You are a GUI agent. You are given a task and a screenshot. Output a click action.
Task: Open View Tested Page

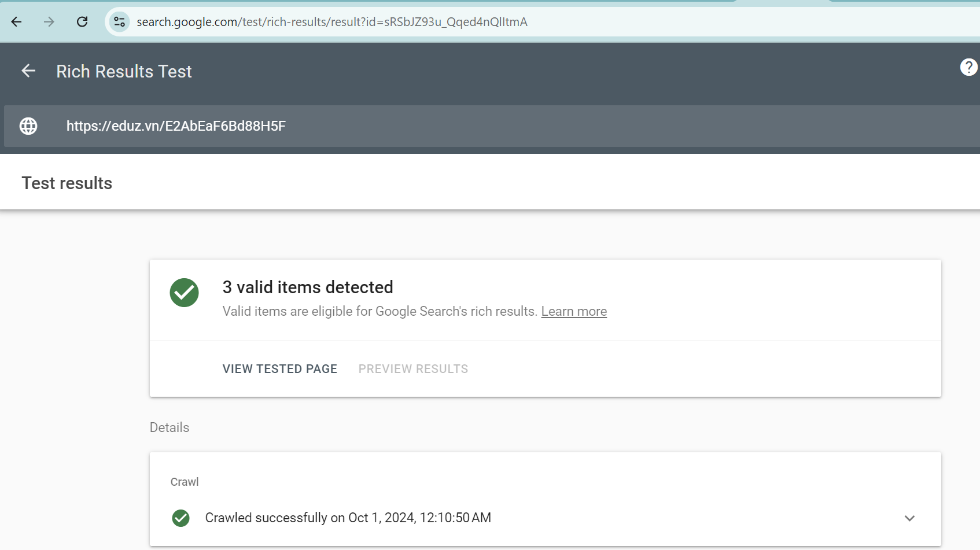pyautogui.click(x=280, y=369)
